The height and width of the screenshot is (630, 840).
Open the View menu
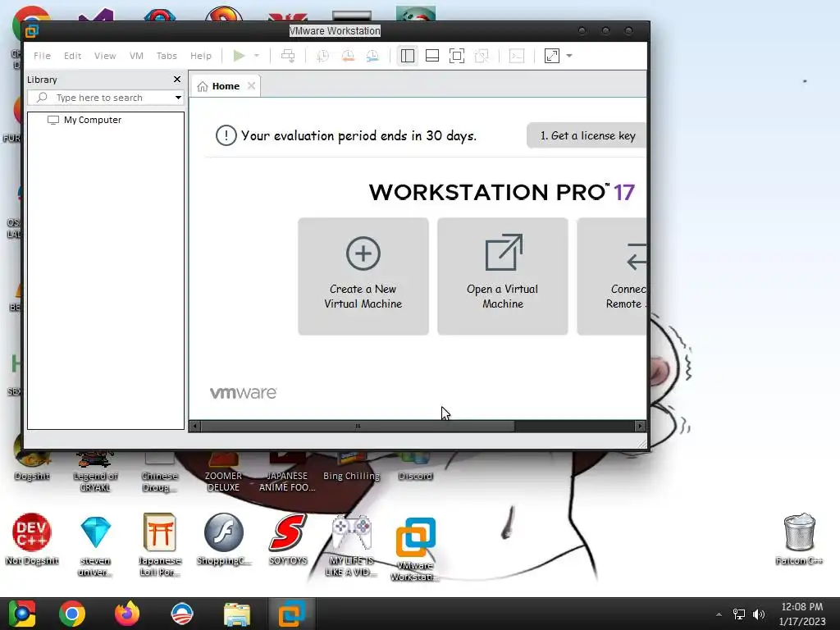pos(105,56)
